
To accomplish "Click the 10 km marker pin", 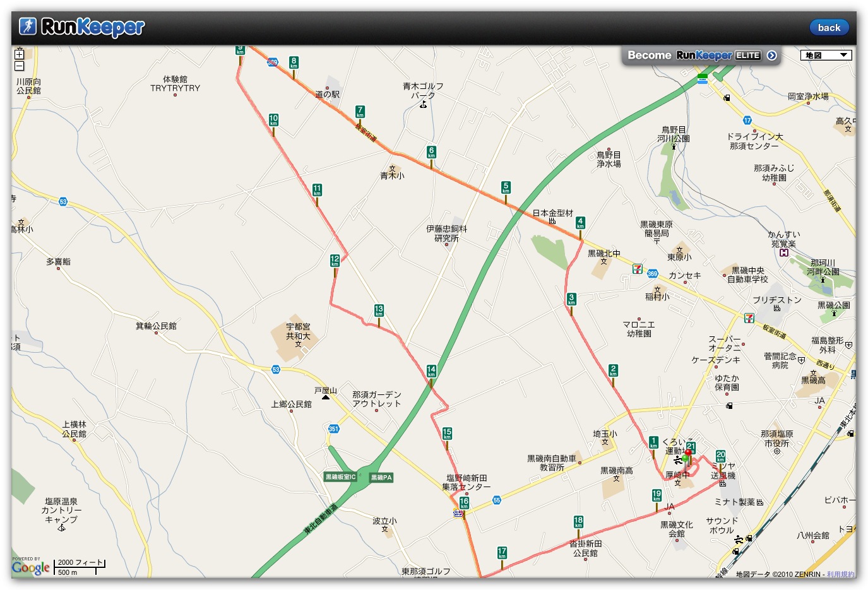I will [x=273, y=120].
